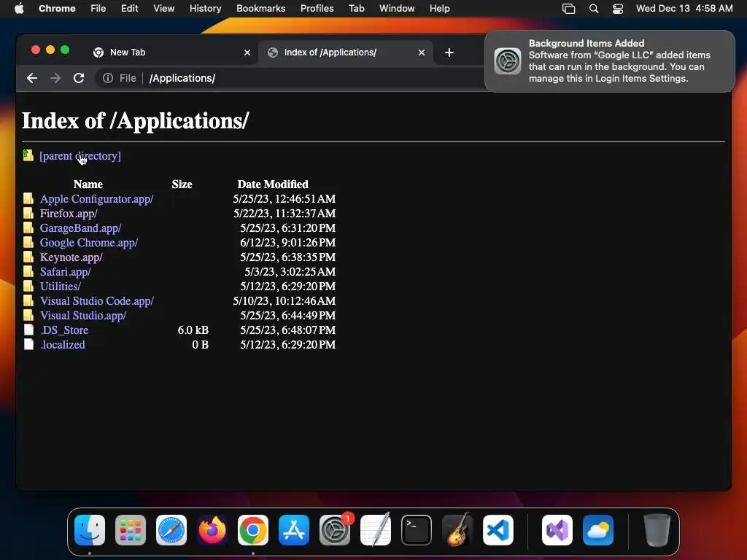Open Firefox.app folder link
Viewport: 747px width, 560px height.
coord(69,214)
